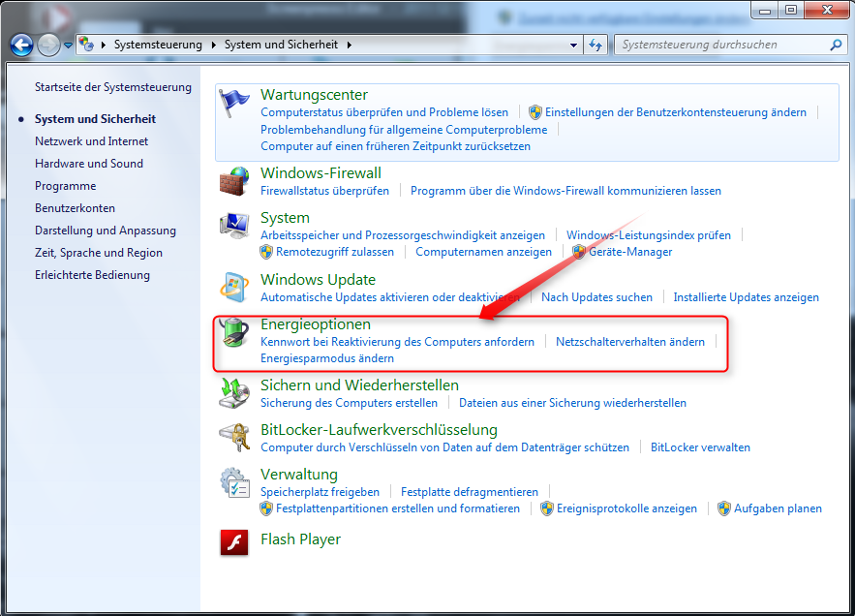Screen dimensions: 855x616
Task: Click the search magnifier icon
Action: (836, 45)
